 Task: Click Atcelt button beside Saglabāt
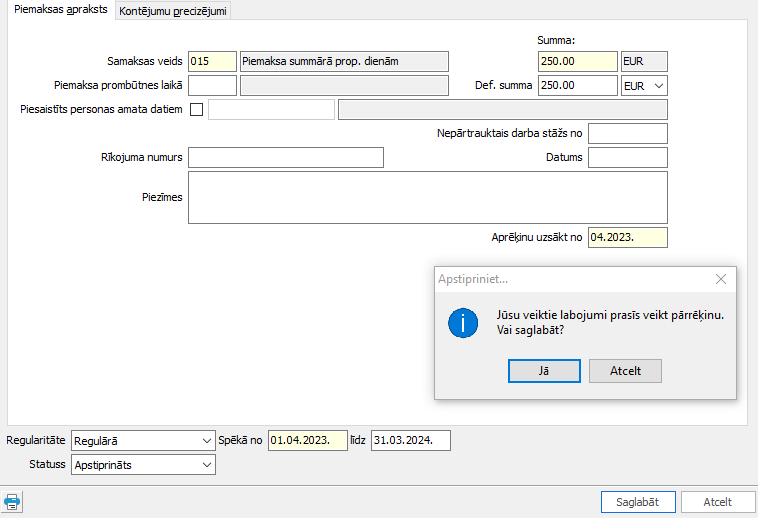[717, 502]
